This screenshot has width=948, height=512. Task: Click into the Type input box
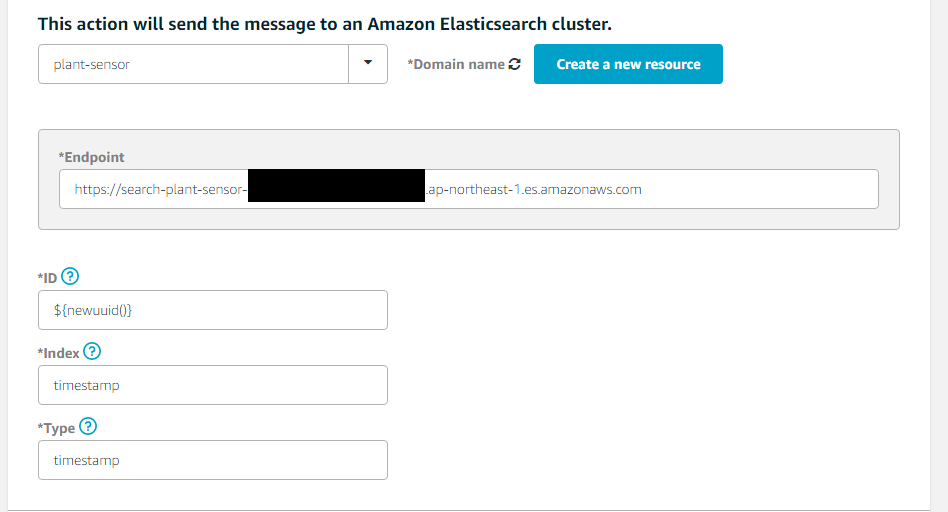212,460
